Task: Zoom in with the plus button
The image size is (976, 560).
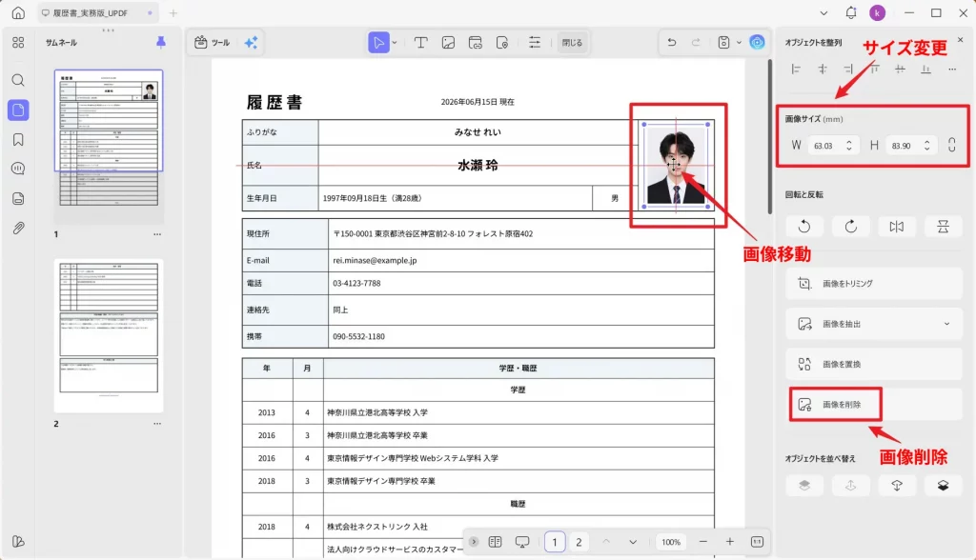Action: click(729, 542)
